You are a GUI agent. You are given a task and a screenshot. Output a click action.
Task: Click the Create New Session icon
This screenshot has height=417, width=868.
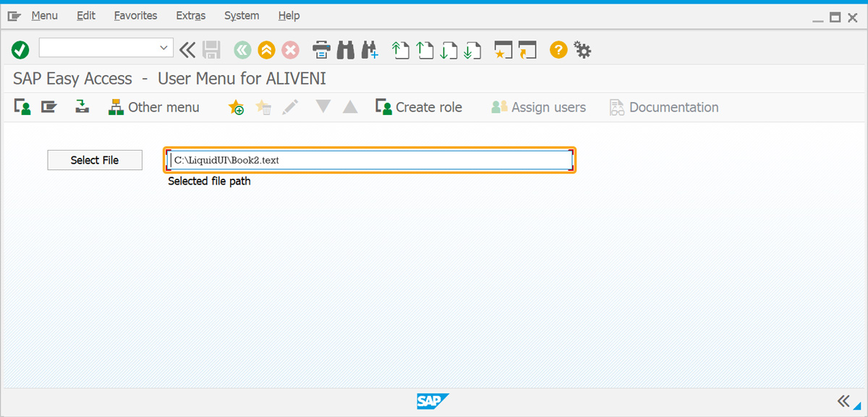coord(503,49)
